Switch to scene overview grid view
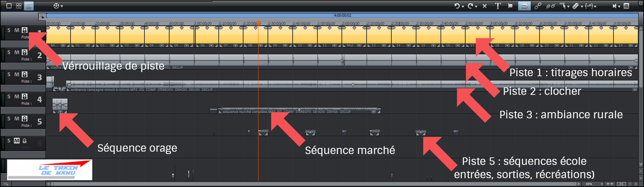Image resolution: width=644 pixels, height=187 pixels. tap(19, 6)
